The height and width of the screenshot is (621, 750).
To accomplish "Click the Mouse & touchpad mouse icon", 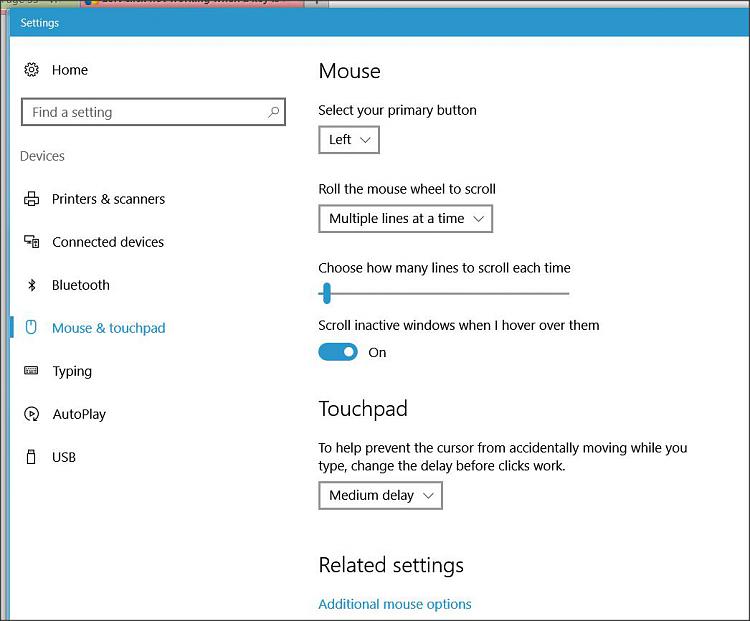I will click(31, 327).
